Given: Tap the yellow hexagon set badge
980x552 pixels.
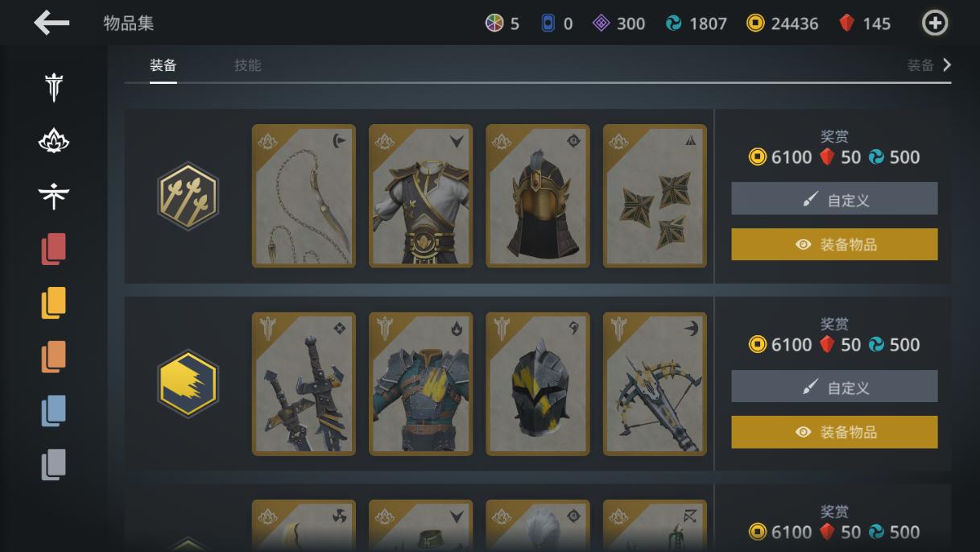Looking at the screenshot, I should click(188, 384).
